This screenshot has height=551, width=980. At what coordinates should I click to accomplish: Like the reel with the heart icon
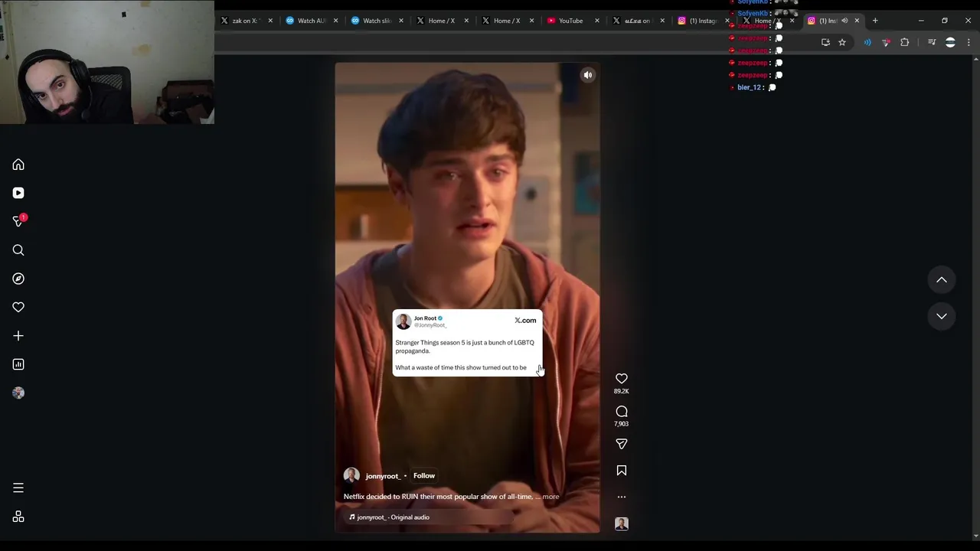[622, 379]
